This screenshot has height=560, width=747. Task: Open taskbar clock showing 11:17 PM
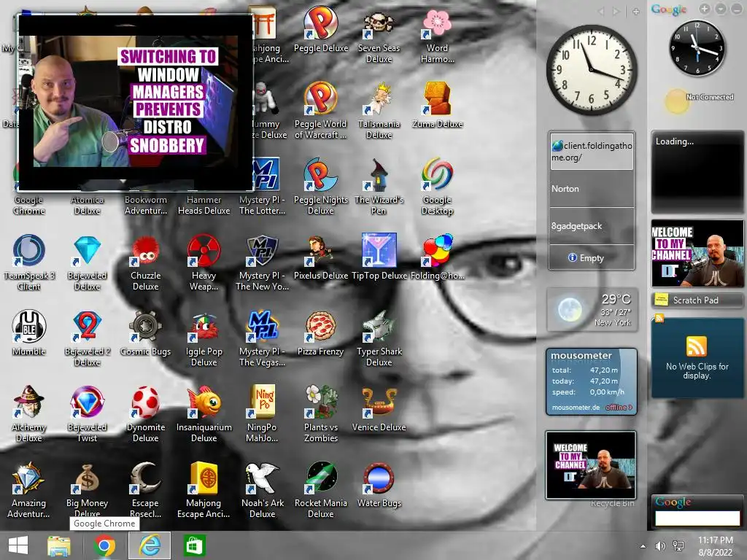point(715,546)
